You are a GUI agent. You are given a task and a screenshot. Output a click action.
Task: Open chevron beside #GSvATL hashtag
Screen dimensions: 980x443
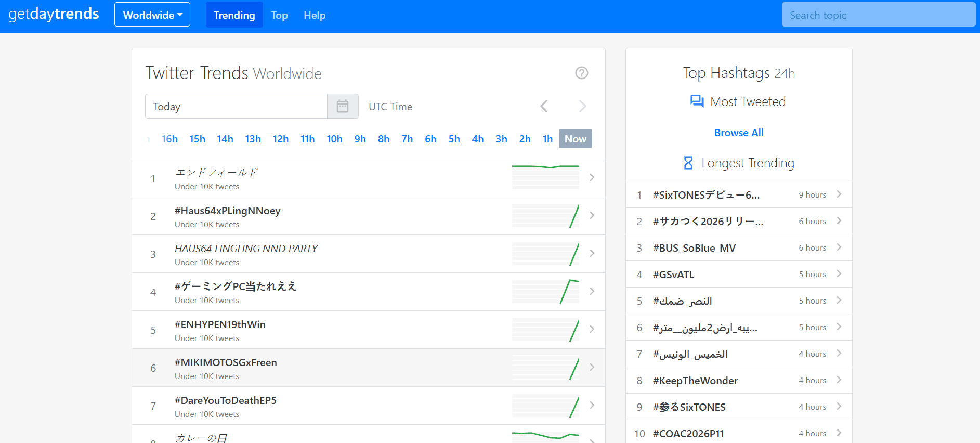tap(839, 273)
